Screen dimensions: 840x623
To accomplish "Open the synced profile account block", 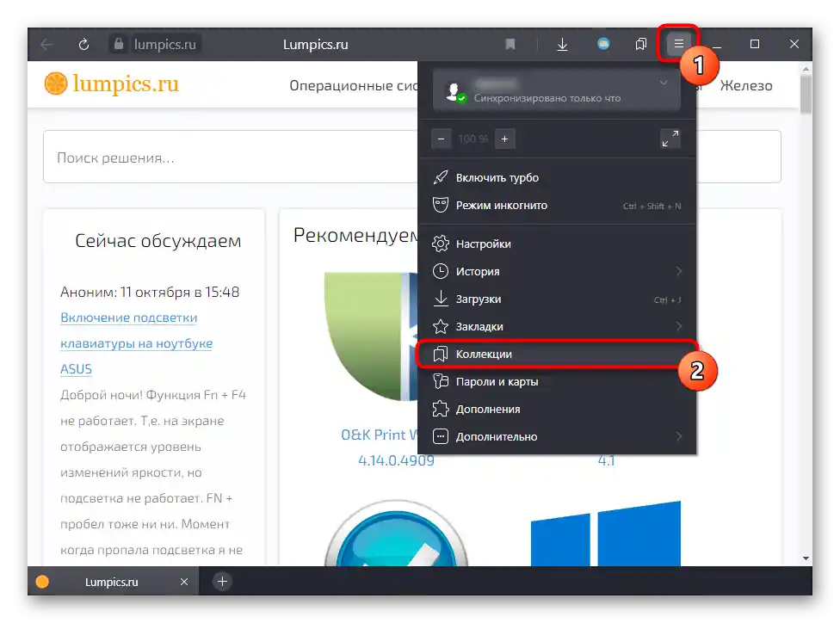I will coord(557,90).
